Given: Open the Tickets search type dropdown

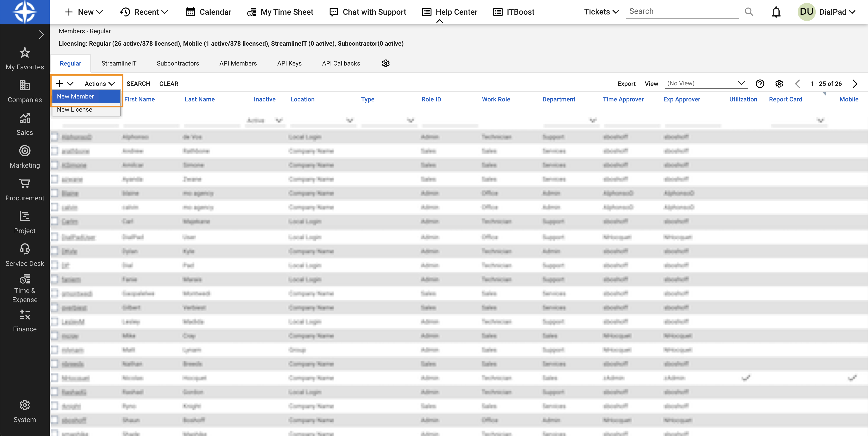Looking at the screenshot, I should tap(601, 12).
